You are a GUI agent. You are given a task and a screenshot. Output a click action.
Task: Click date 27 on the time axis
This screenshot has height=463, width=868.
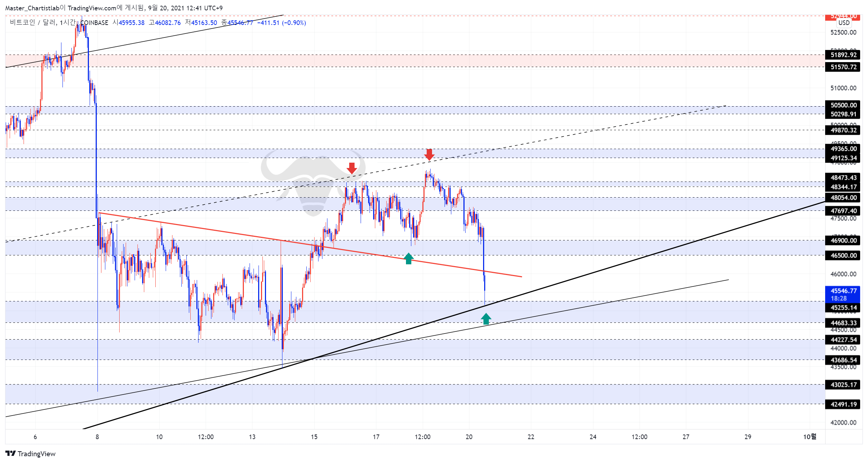[x=686, y=437]
